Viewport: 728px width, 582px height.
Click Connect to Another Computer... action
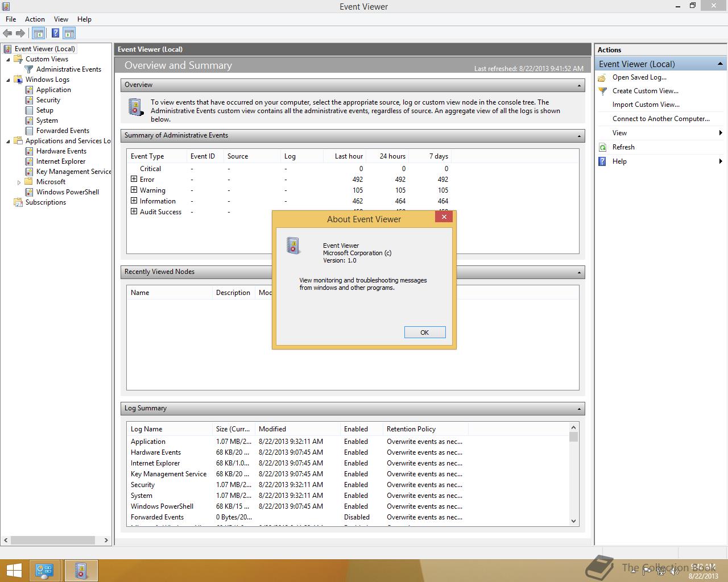coord(661,119)
